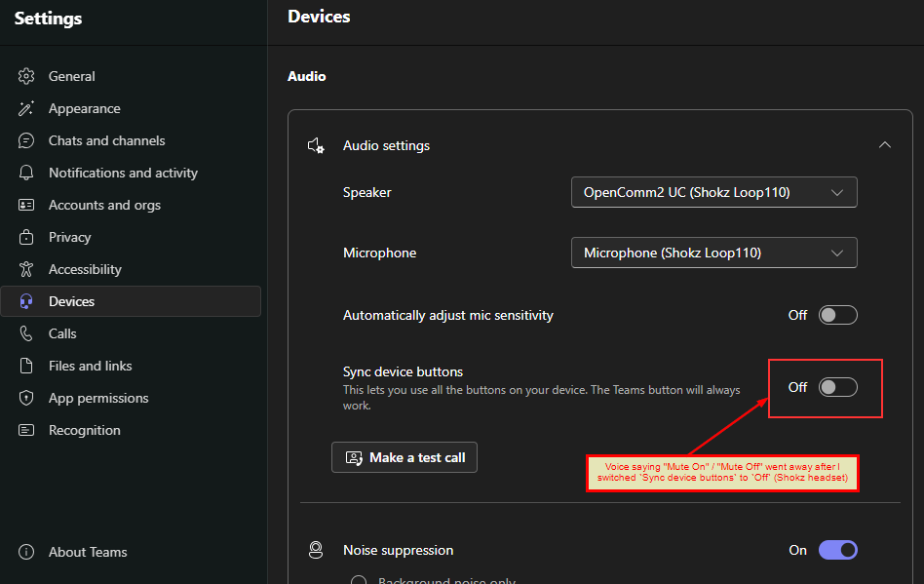Click the Accounts and orgs card icon

(26, 205)
